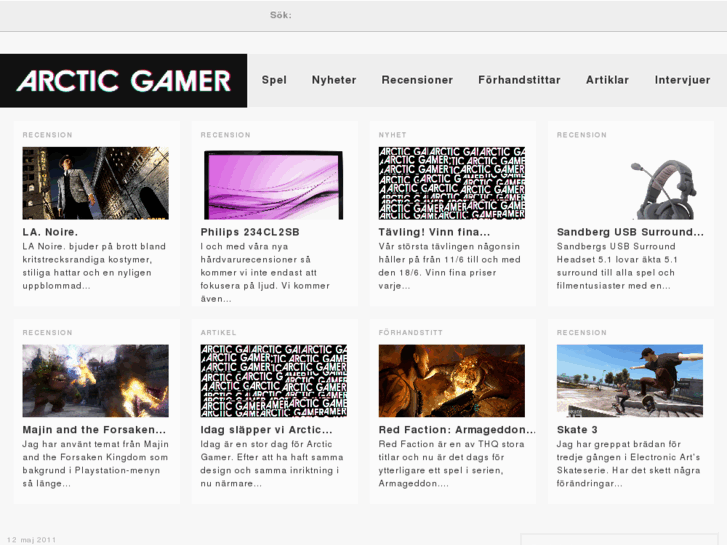Screen dimensions: 727x545
Task: Click the RECENSION label above Majin card
Action: tap(47, 333)
